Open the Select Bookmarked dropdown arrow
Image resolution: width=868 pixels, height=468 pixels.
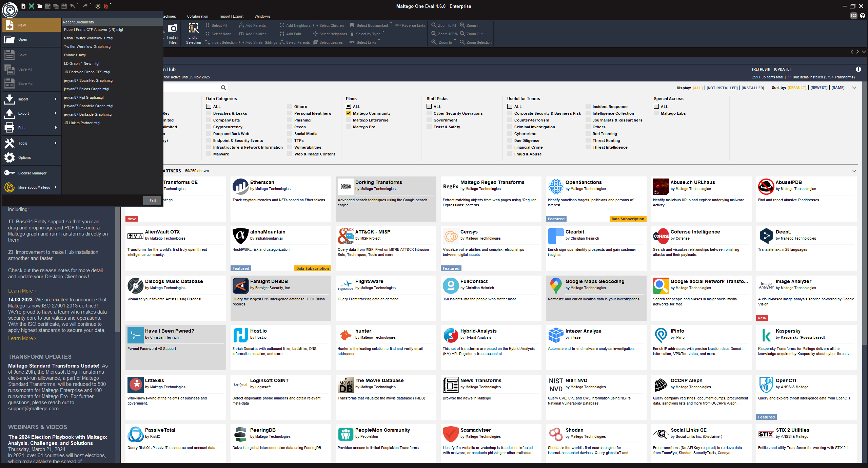pos(391,23)
